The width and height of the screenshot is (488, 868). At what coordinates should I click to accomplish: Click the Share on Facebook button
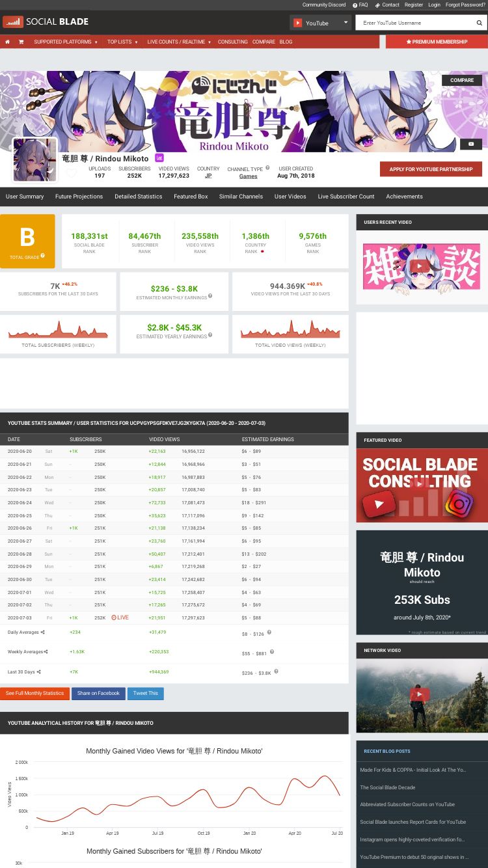[98, 694]
